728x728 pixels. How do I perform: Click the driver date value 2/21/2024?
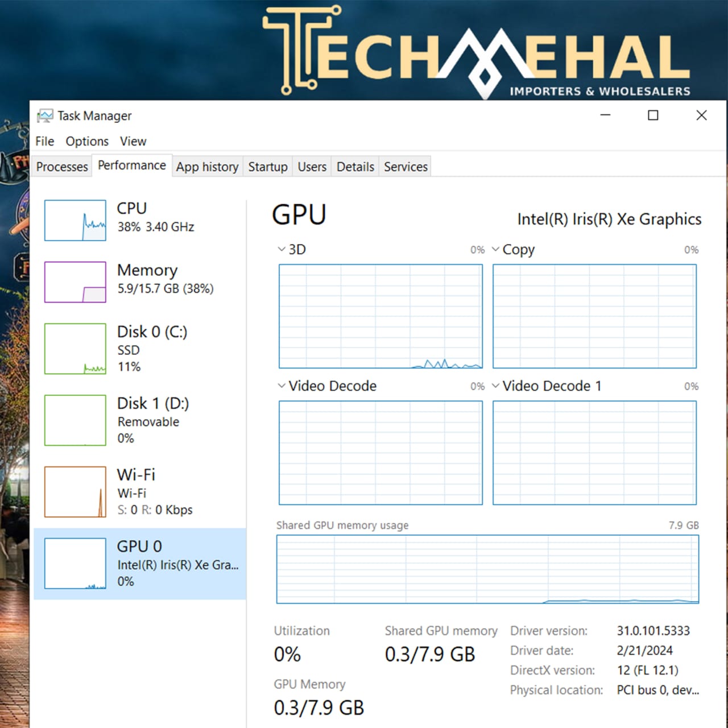pyautogui.click(x=644, y=651)
